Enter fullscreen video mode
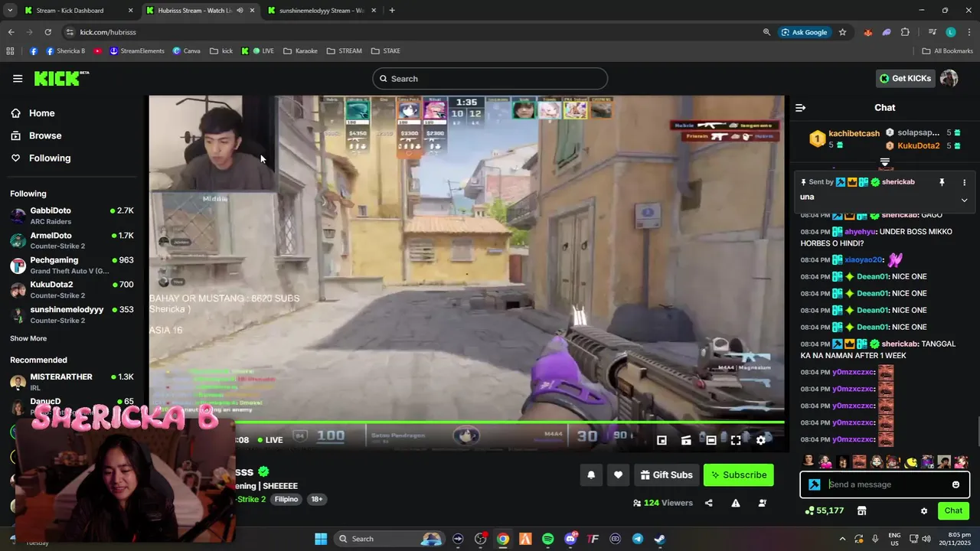This screenshot has width=980, height=551. click(736, 440)
